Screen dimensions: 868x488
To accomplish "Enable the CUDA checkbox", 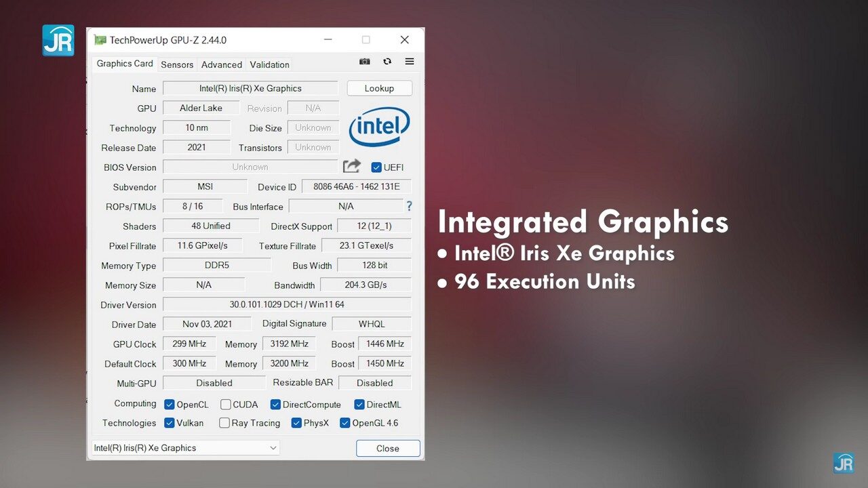I will (225, 405).
